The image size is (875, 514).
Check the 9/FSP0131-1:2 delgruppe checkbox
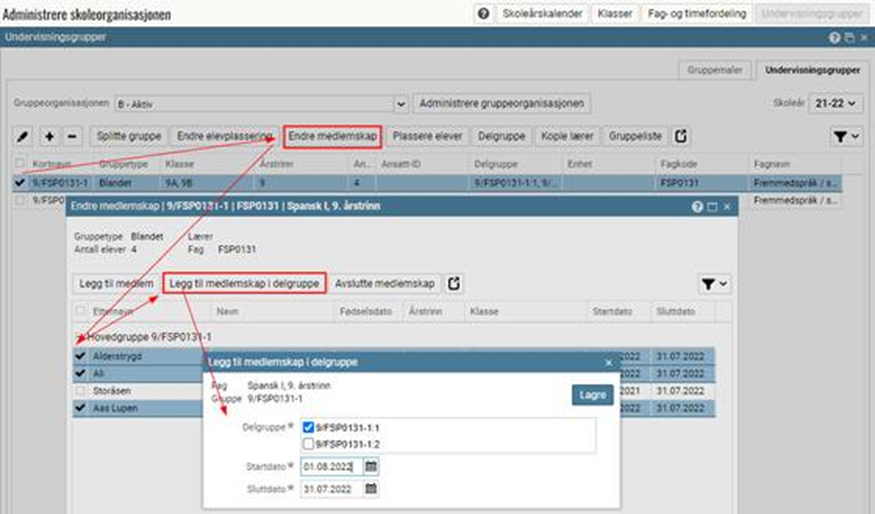pos(309,443)
